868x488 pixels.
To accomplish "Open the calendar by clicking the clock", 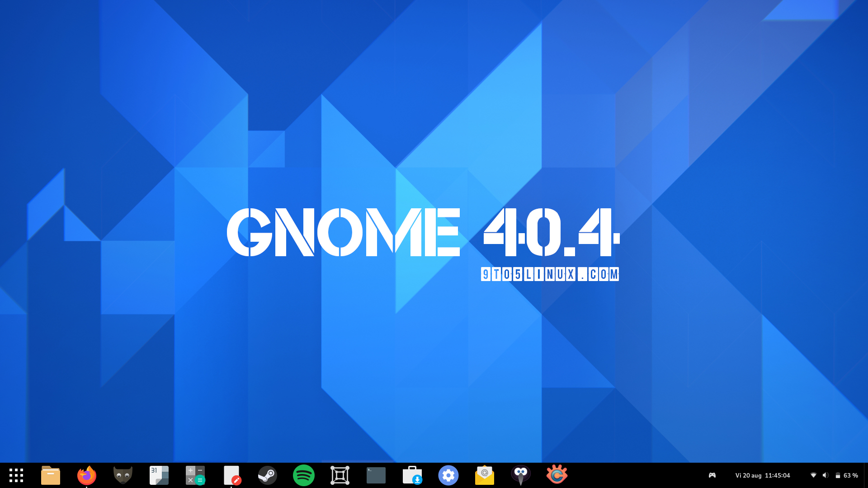I will click(x=764, y=475).
